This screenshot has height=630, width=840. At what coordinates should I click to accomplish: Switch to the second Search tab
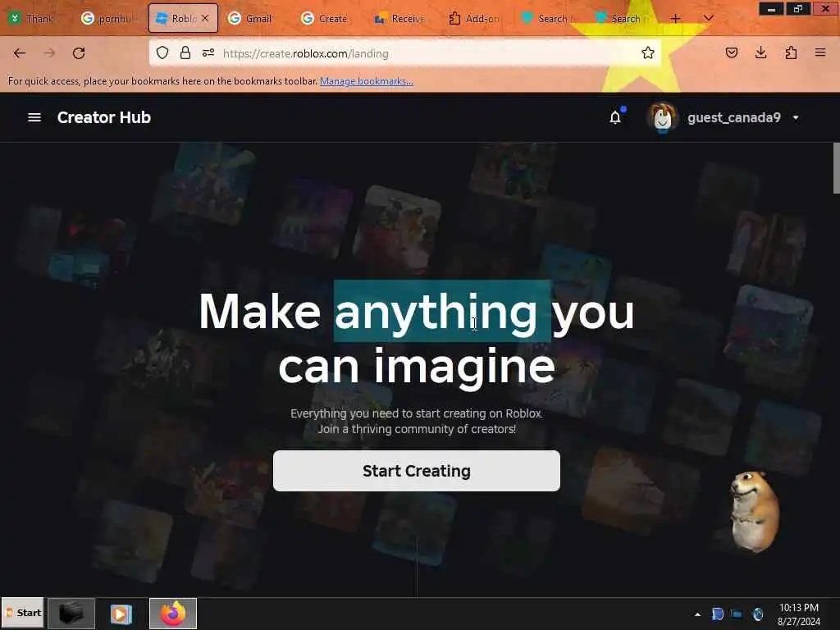coord(623,18)
